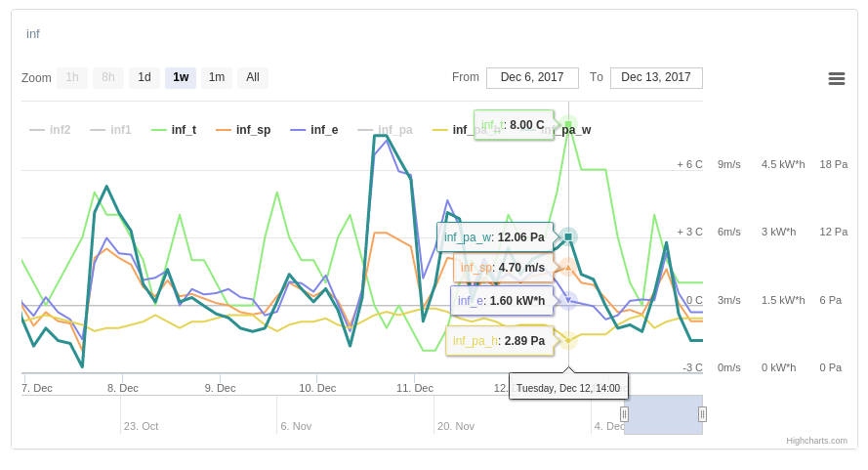
Task: Toggle the inf2 series in legend
Action: tap(50, 130)
